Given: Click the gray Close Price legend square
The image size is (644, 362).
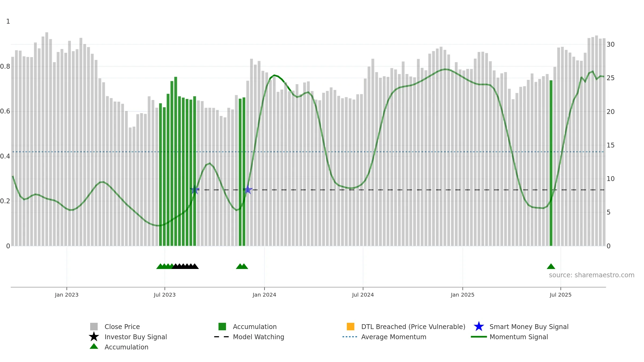Looking at the screenshot, I should [94, 327].
